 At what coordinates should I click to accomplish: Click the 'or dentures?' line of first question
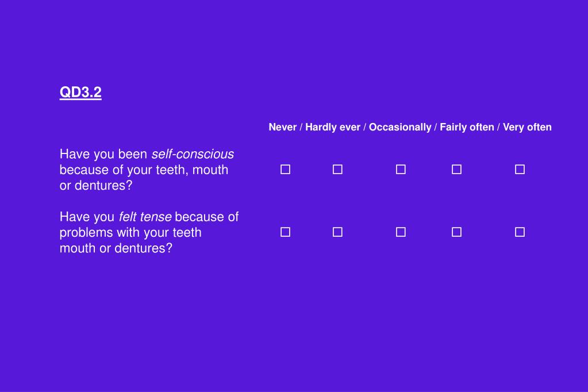(96, 185)
